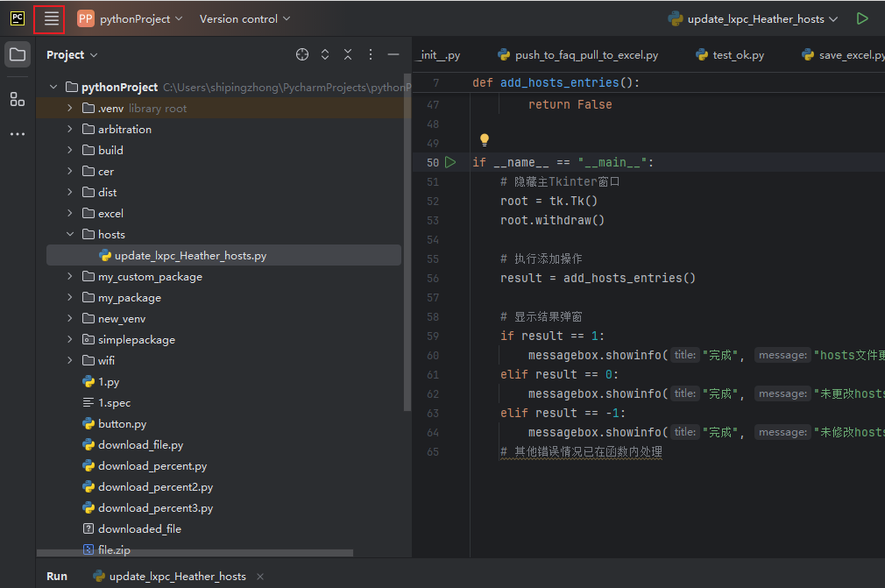Screen dimensions: 885x588
Task: Select the download_percent2.py file
Action: click(x=148, y=487)
